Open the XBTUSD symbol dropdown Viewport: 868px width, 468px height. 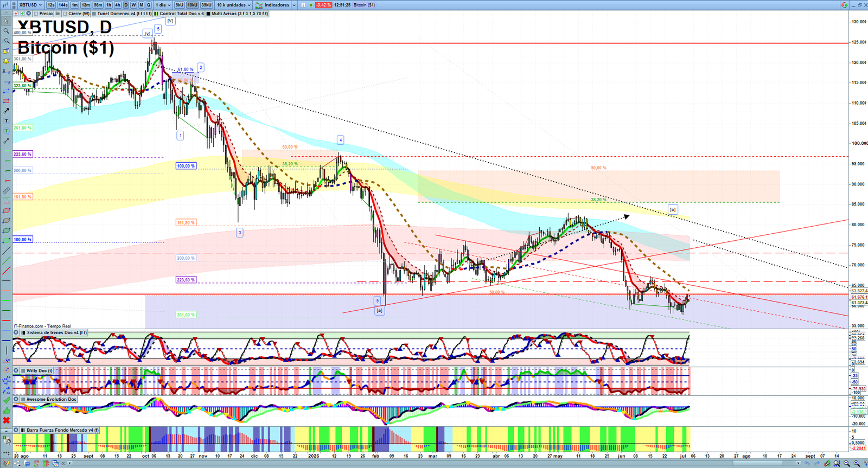(30, 5)
